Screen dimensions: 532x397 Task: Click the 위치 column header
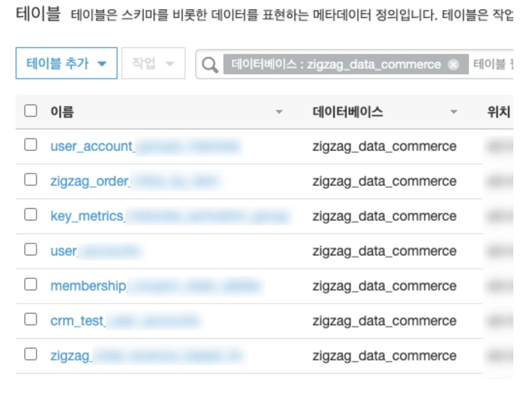498,112
